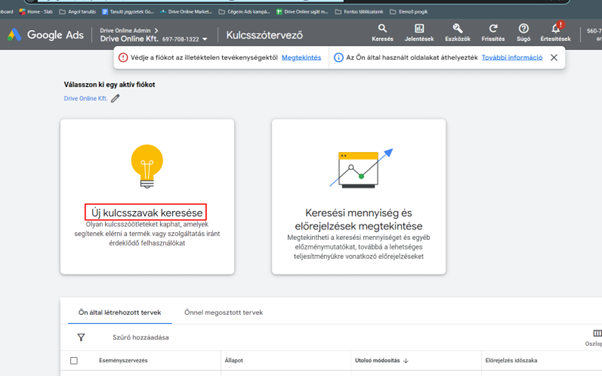Click Szűrő hozzáadása filter field
The width and height of the screenshot is (602, 376).
point(141,338)
